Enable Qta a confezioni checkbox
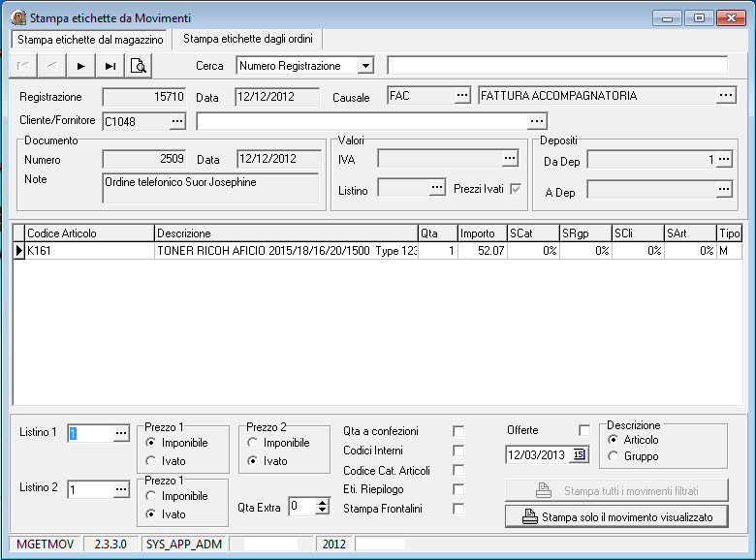The width and height of the screenshot is (756, 560). (x=458, y=431)
